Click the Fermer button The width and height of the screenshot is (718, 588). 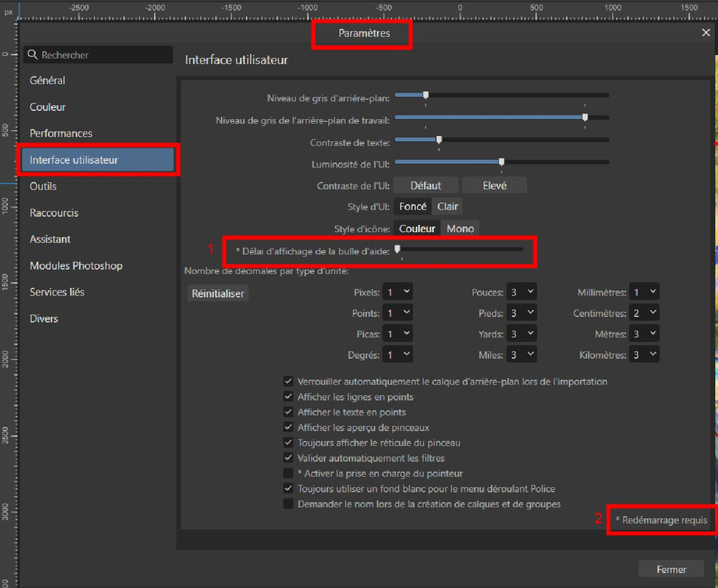[671, 569]
